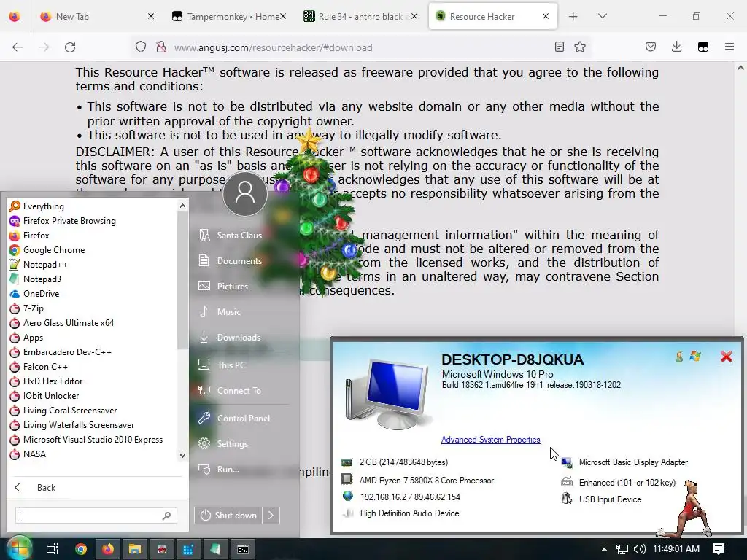The height and width of the screenshot is (560, 747).
Task: Launch Firefox Private Browsing from programs list
Action: click(63, 221)
